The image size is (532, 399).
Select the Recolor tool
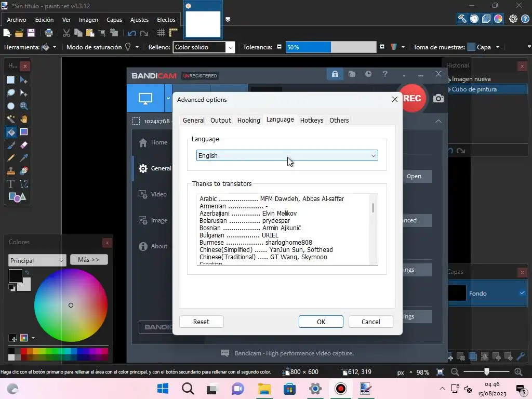[x=23, y=171]
